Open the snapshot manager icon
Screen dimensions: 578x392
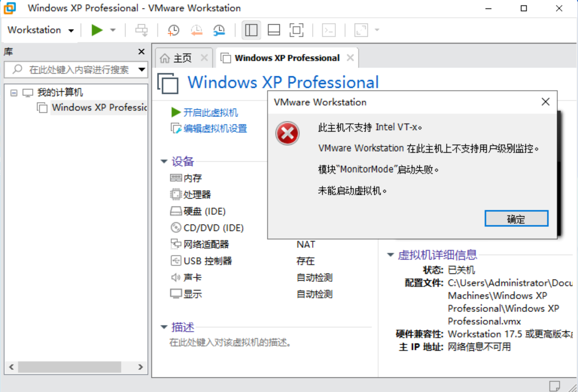[219, 30]
